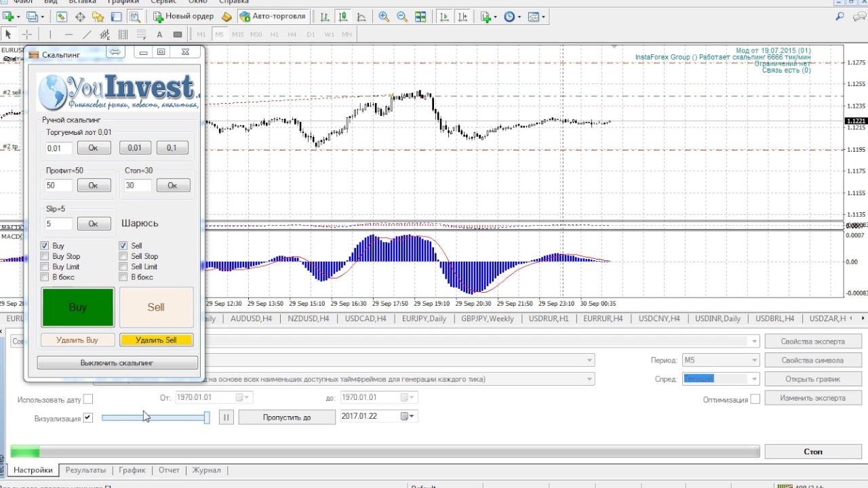Viewport: 868px width, 488px height.
Task: Open the 'От' date picker dropdown
Action: [243, 397]
